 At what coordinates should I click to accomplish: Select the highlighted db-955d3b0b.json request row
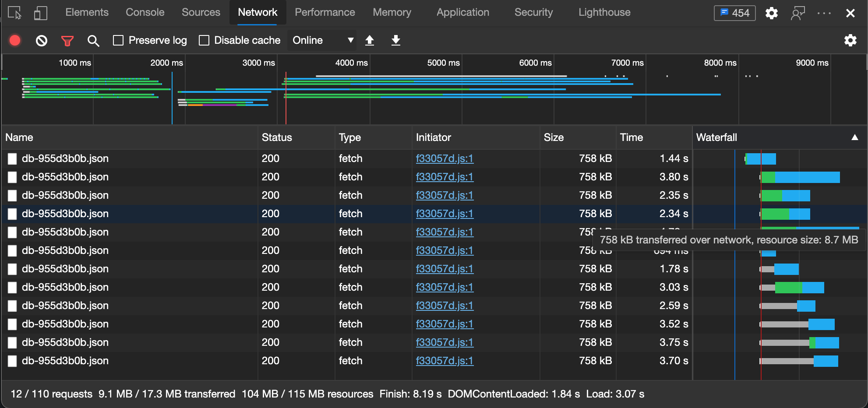pos(131,214)
